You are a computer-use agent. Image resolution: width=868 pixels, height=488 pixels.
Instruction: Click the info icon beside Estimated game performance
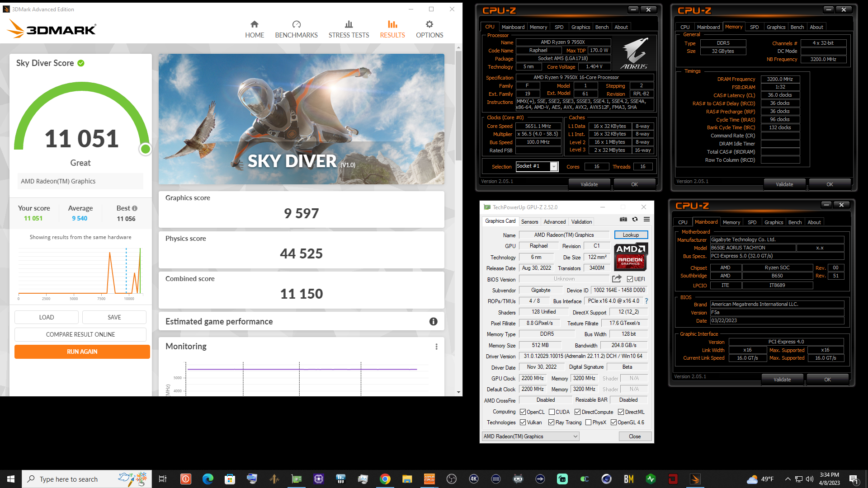[x=433, y=321]
